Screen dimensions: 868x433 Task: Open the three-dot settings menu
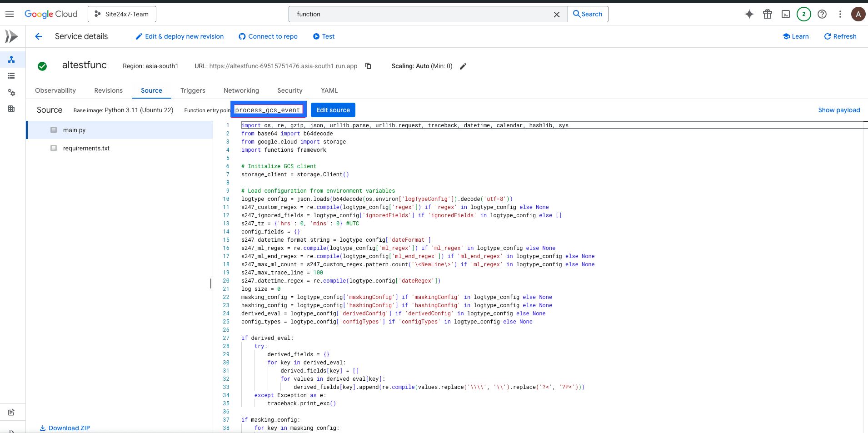point(840,14)
